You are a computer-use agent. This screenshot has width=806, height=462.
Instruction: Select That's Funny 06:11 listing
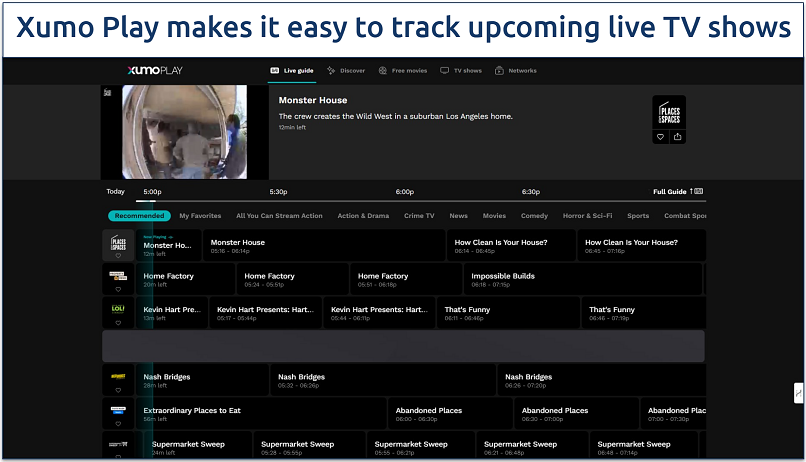[x=508, y=312]
